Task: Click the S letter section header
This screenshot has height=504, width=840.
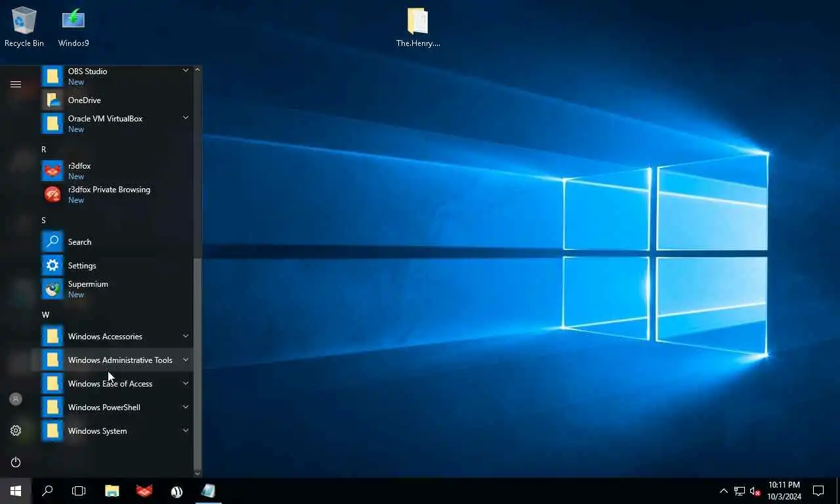Action: pos(44,220)
